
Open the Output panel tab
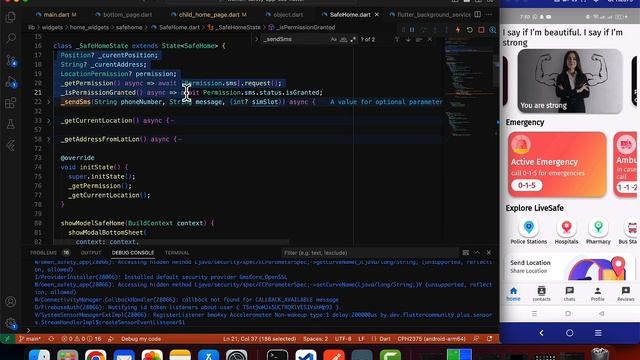(91, 253)
